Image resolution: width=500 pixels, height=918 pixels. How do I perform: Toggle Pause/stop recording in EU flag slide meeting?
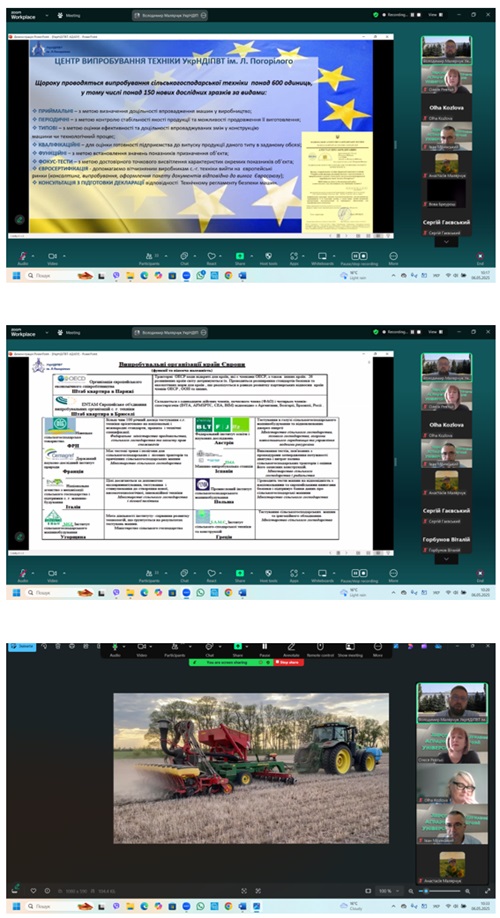[359, 258]
